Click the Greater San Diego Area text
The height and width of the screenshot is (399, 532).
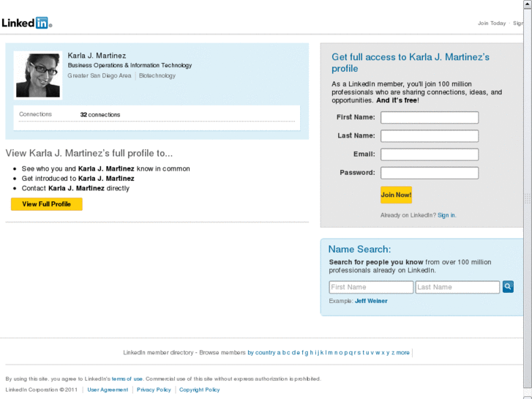point(99,75)
